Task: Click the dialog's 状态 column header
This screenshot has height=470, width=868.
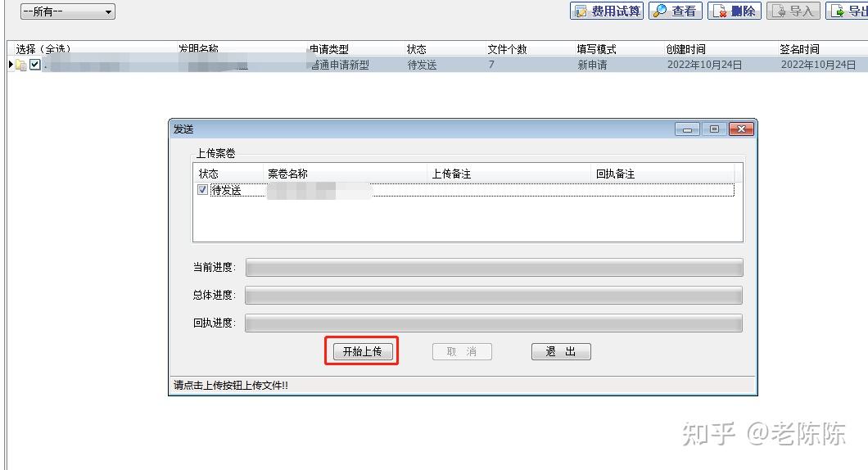Action: (x=209, y=174)
